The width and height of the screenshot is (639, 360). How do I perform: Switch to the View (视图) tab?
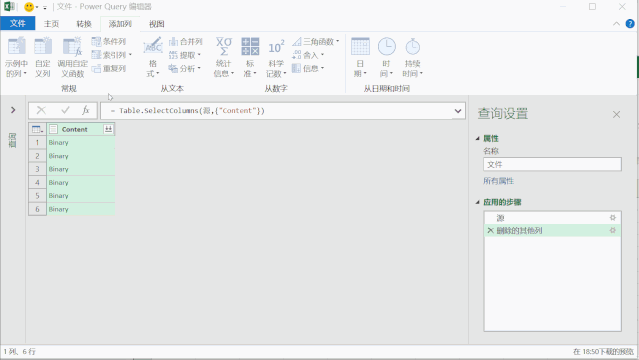coord(156,24)
